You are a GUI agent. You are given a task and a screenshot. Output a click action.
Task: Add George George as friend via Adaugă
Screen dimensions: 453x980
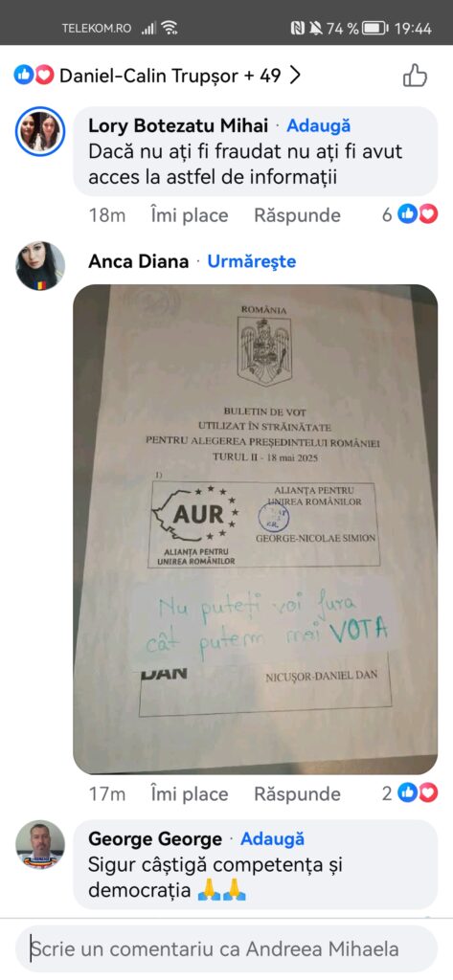click(x=272, y=838)
